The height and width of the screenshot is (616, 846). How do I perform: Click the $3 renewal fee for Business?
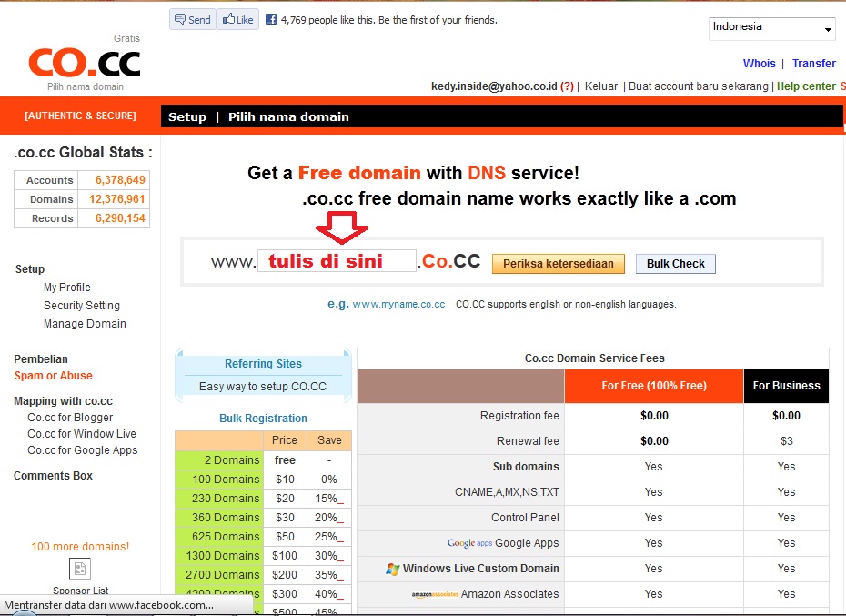(x=786, y=441)
